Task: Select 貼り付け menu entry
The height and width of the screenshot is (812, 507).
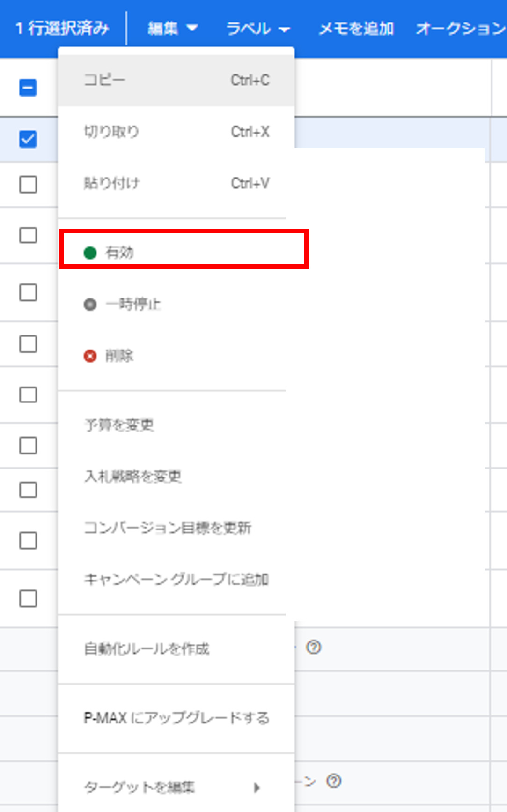Action: pos(176,183)
